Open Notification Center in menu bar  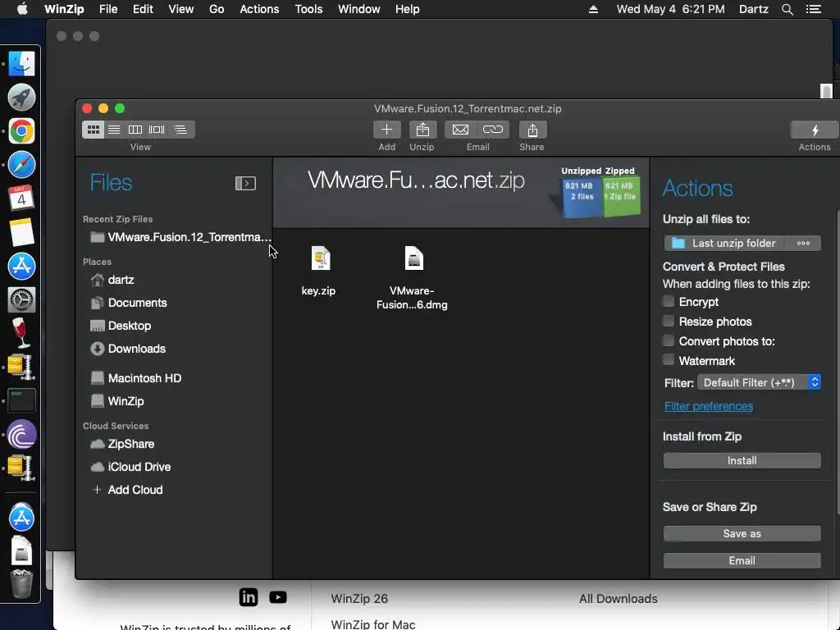pyautogui.click(x=814, y=9)
